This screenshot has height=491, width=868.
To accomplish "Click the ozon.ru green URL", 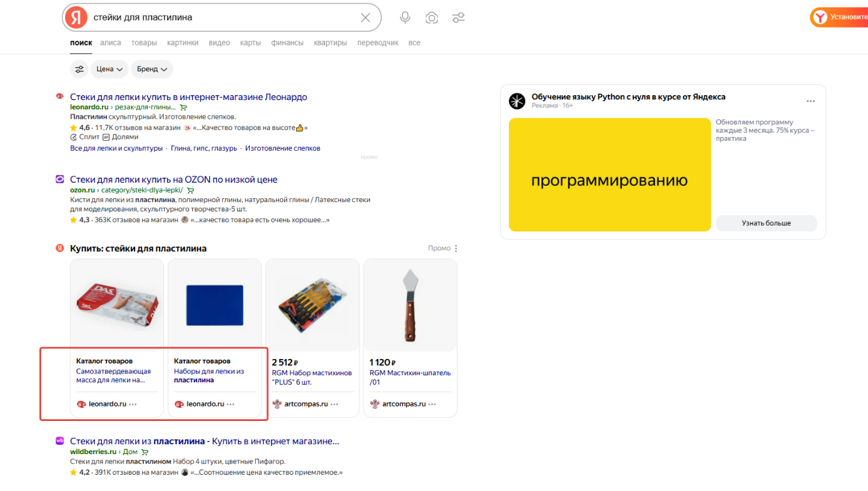I will pyautogui.click(x=83, y=190).
